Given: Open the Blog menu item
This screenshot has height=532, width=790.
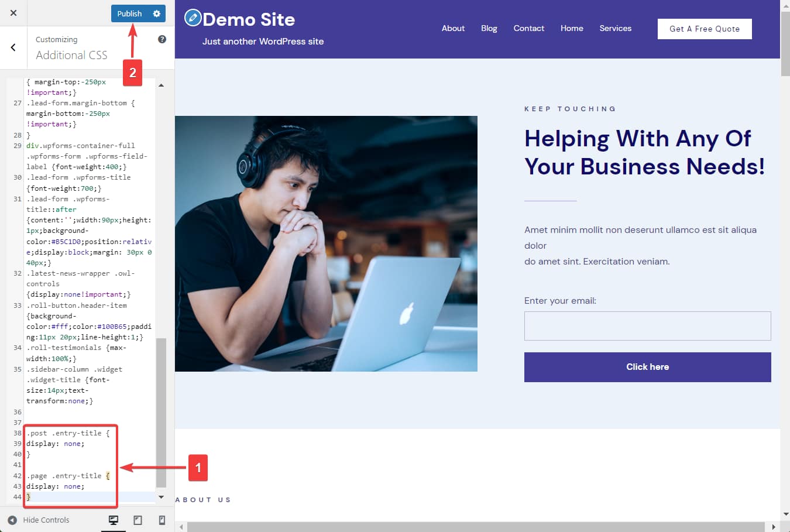Looking at the screenshot, I should point(489,28).
